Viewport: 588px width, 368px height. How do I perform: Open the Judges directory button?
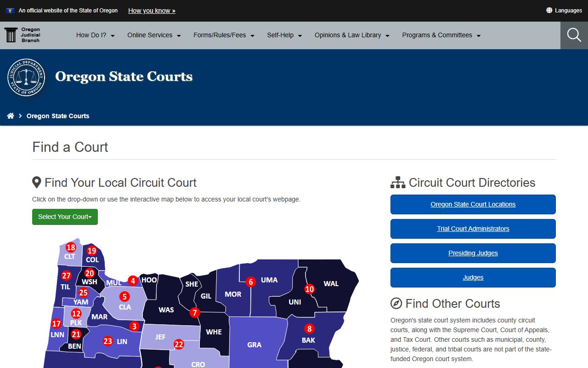click(473, 277)
